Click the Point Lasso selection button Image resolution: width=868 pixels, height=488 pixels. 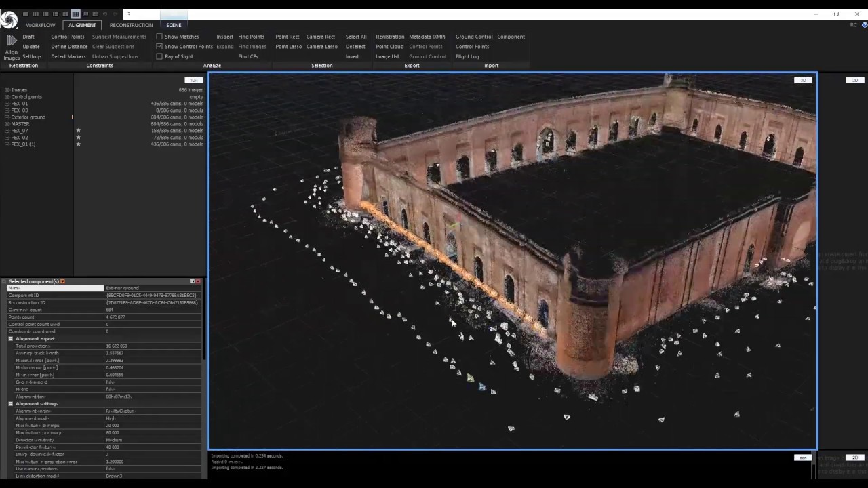click(288, 47)
